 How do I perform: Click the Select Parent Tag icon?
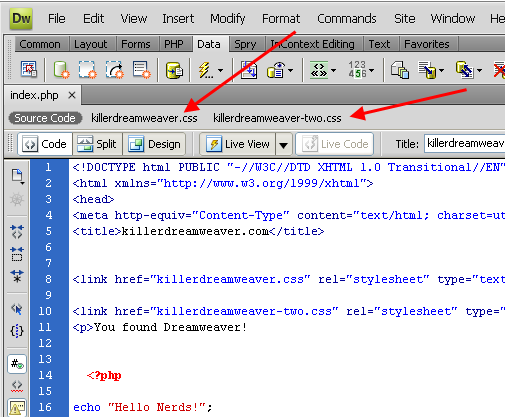[x=17, y=309]
